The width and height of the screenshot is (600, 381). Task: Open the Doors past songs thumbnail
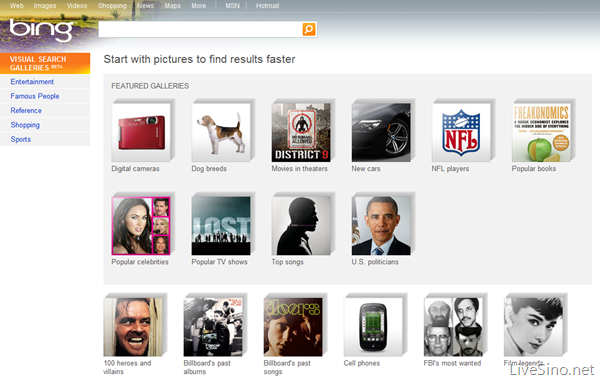point(294,326)
